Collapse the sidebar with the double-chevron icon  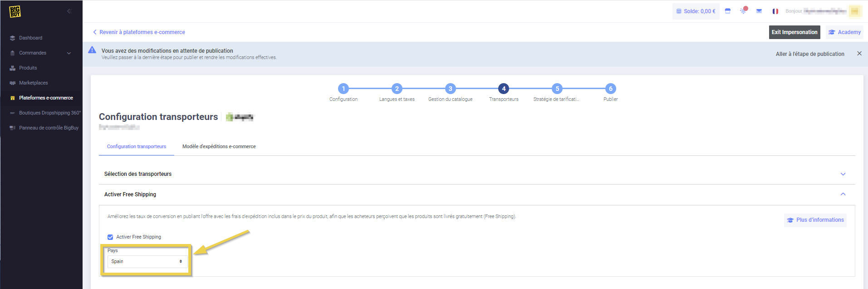point(69,11)
